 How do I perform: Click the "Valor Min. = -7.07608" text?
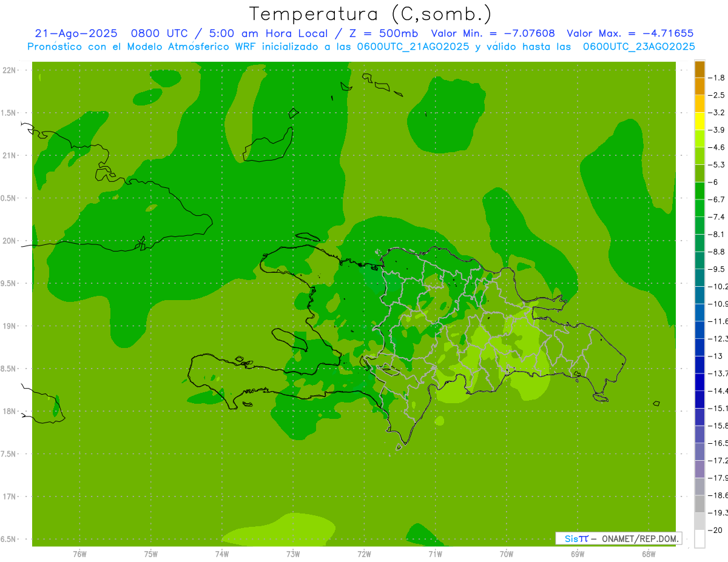(493, 33)
